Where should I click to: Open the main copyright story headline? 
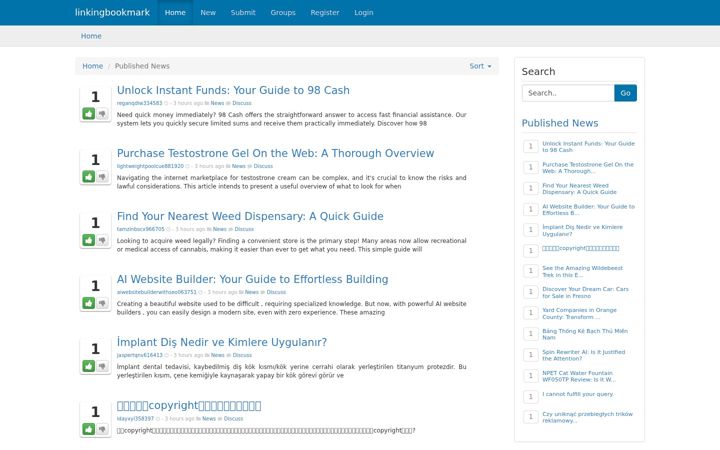click(189, 405)
